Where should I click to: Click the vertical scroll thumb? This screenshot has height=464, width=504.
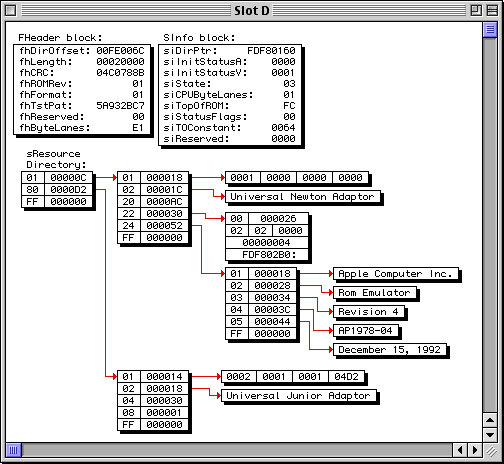tap(490, 30)
